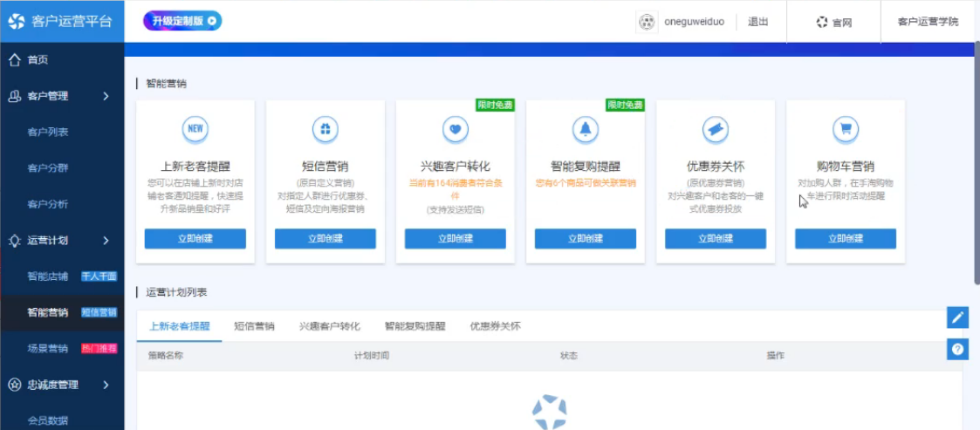Collapse the 运营计划 sidebar section
The image size is (980, 430).
[61, 240]
